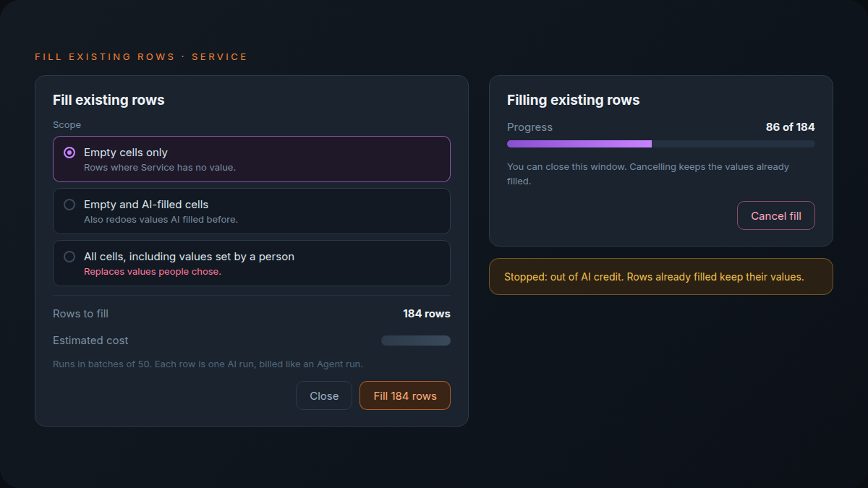Select All cells, including values set by a person
Screen dimensions: 868x488
[252, 263]
